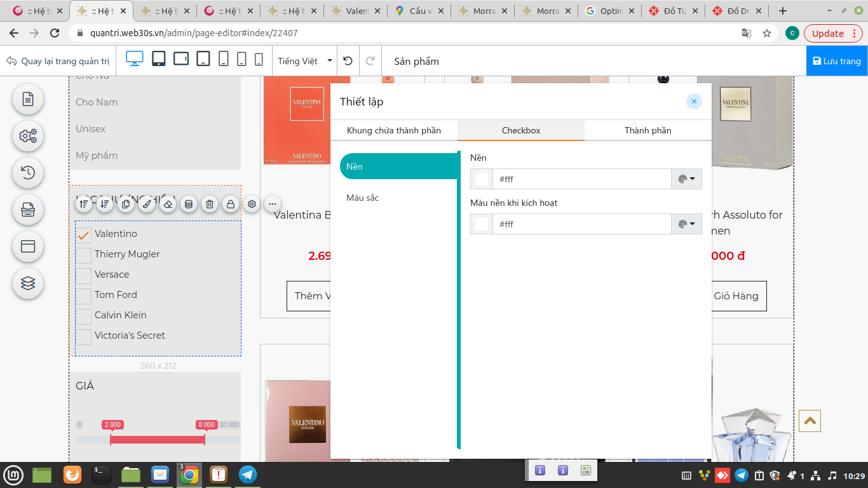Screen dimensions: 868x488
Task: Click the clock in system tray
Action: point(854,475)
